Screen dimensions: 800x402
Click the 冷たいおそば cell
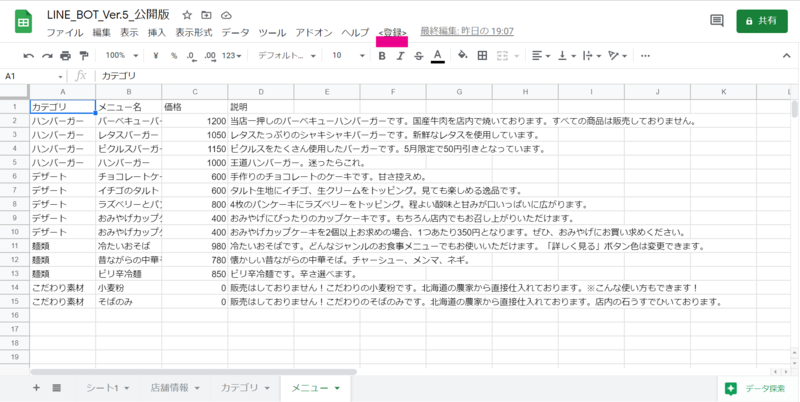click(129, 246)
